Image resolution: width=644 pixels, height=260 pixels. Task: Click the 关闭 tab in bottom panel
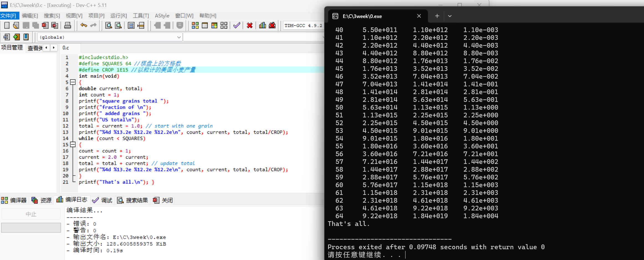pyautogui.click(x=163, y=200)
